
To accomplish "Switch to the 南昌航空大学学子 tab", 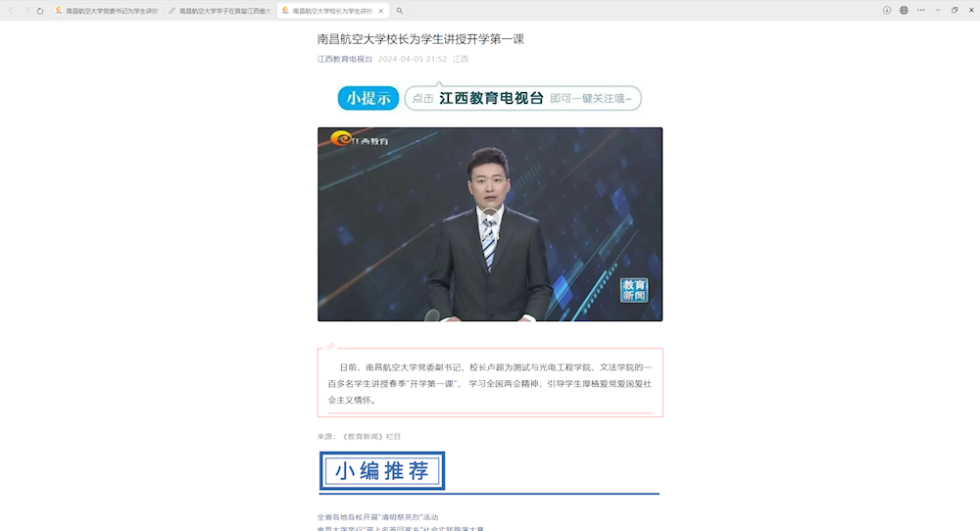I will 220,11.
